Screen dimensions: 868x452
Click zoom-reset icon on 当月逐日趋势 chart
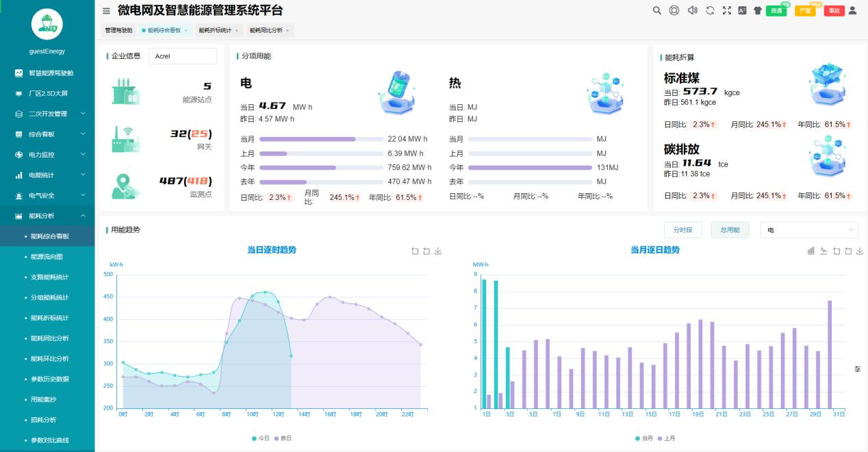click(847, 251)
